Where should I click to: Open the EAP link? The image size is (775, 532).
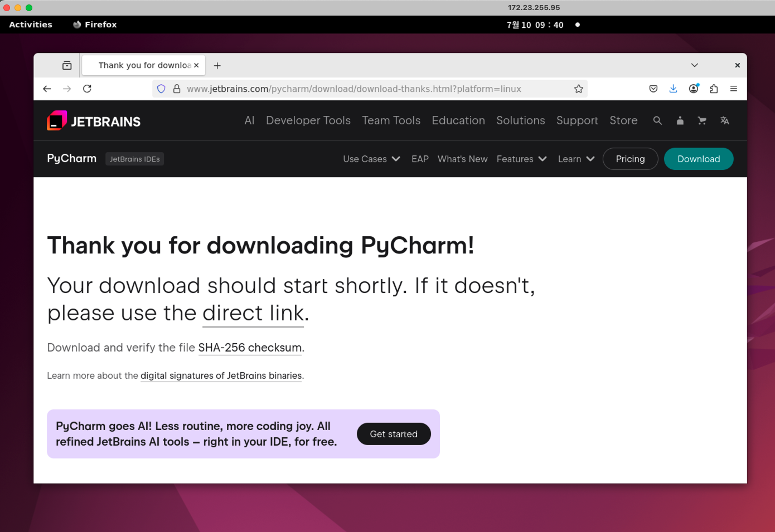(x=420, y=159)
